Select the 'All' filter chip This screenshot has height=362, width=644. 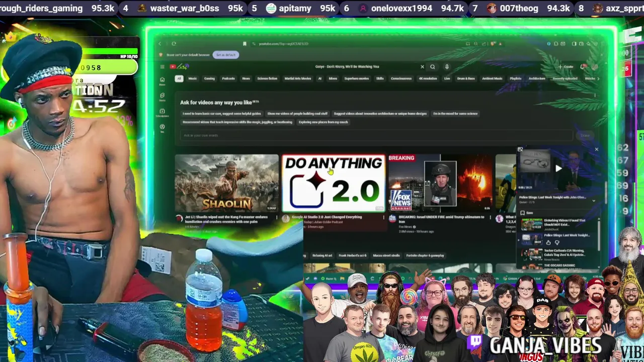click(x=179, y=78)
